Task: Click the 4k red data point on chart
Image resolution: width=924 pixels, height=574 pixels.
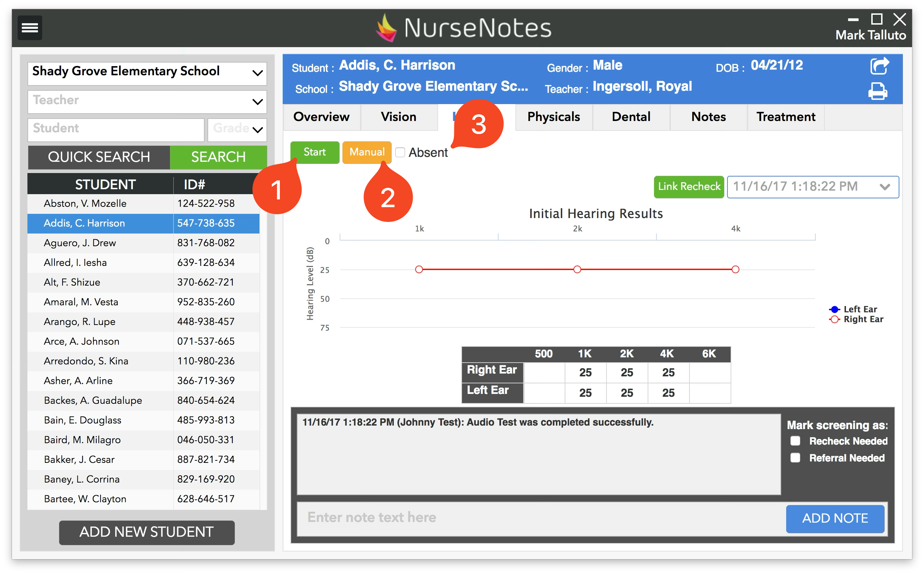Action: [736, 269]
